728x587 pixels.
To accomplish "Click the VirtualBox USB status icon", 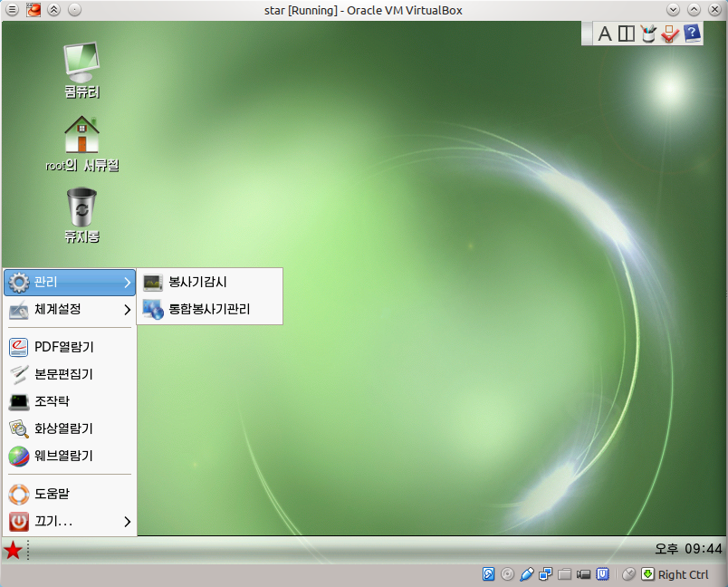I will (x=526, y=574).
